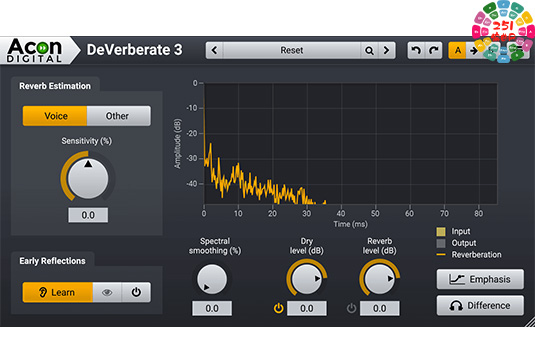Click the Time (ms) axis label
This screenshot has width=535, height=363.
pyautogui.click(x=350, y=224)
